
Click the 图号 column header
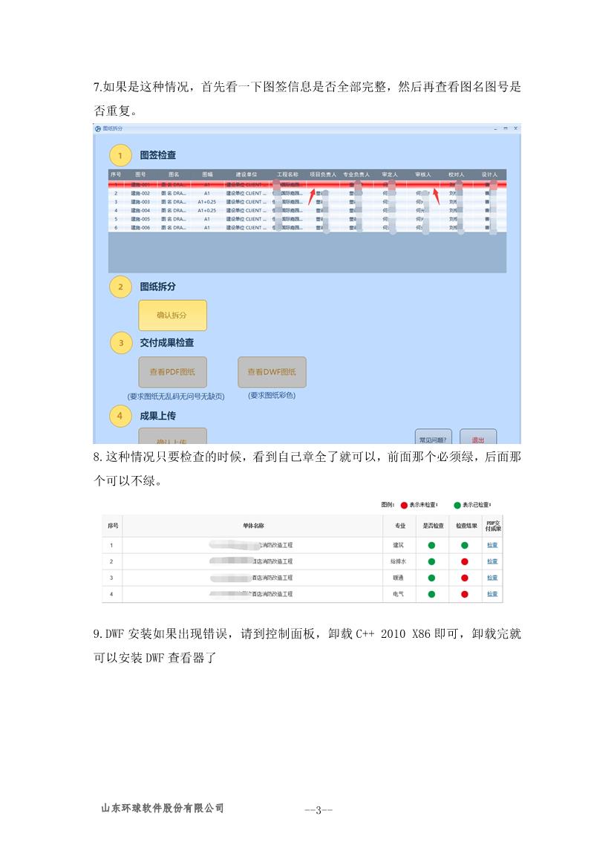point(140,174)
